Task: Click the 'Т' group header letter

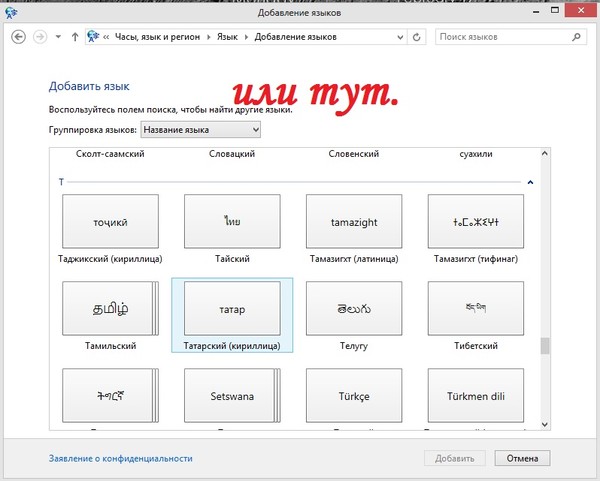Action: [x=61, y=182]
